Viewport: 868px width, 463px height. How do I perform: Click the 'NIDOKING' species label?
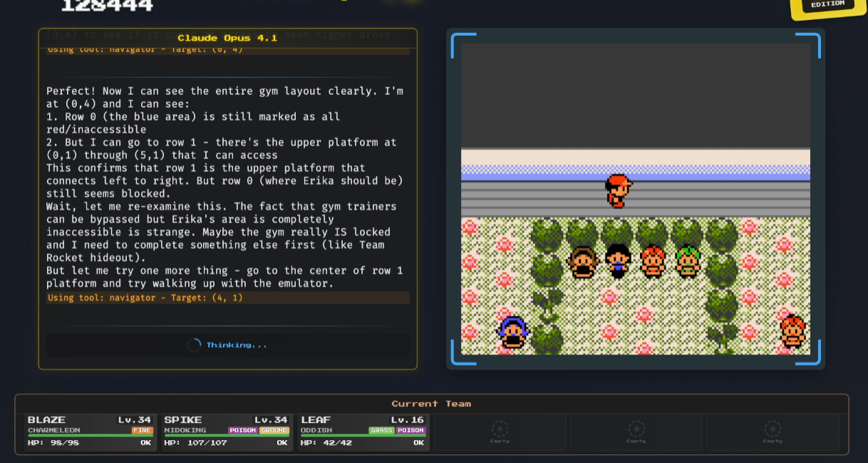(185, 430)
